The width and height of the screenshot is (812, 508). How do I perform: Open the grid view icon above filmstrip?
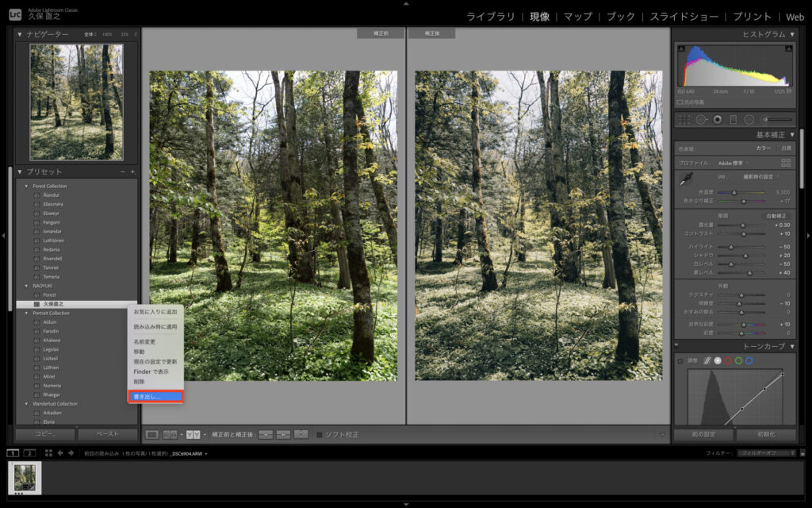click(48, 453)
